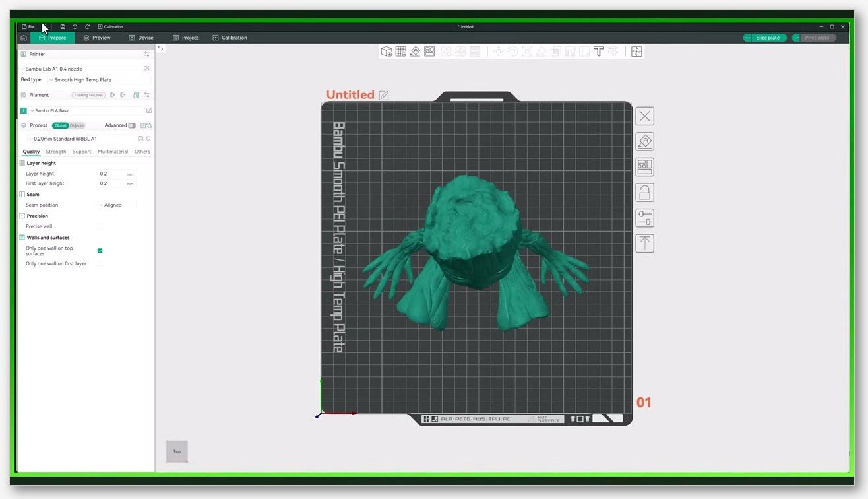Open the Strength settings tab
The width and height of the screenshot is (868, 499).
coord(56,152)
